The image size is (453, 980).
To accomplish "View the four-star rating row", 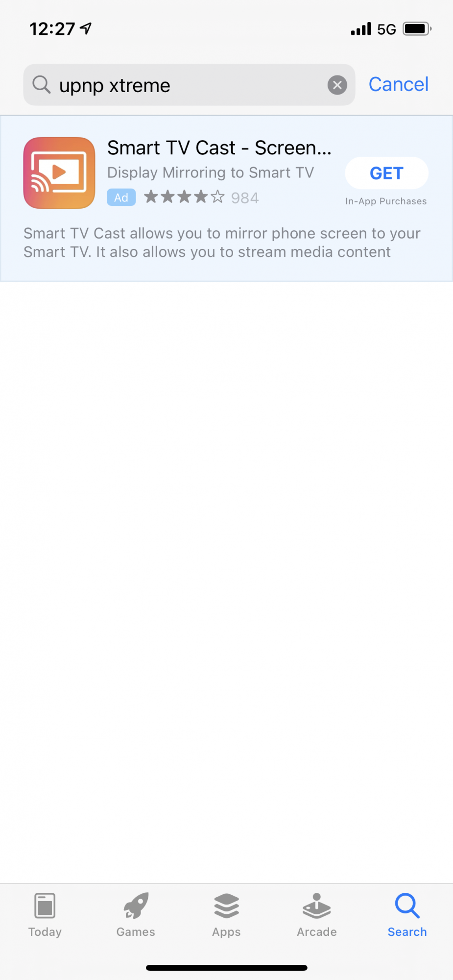I will pos(184,197).
